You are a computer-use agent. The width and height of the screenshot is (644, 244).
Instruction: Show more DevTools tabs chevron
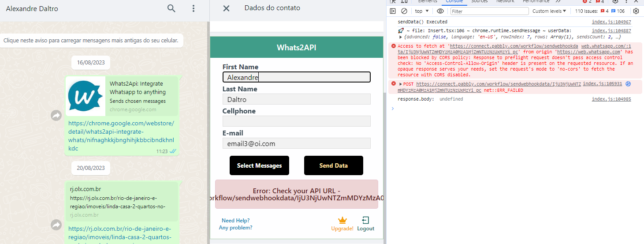558,1
